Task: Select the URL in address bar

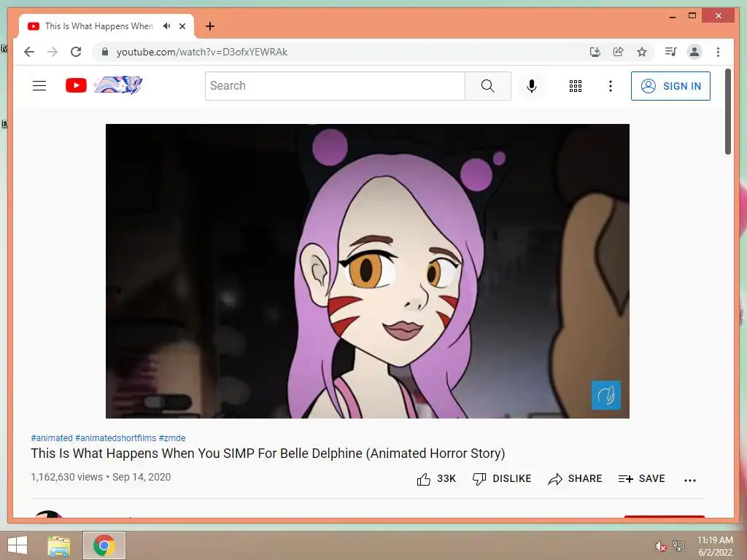Action: tap(202, 52)
